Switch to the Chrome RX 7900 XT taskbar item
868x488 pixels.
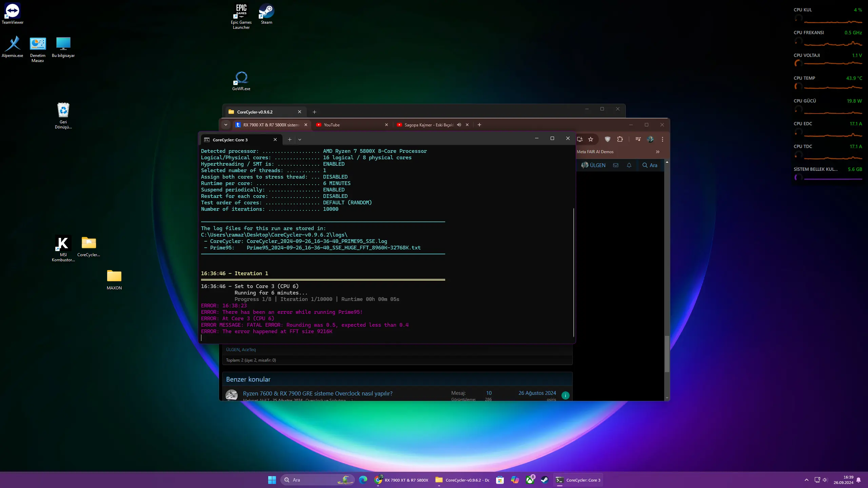pyautogui.click(x=401, y=480)
